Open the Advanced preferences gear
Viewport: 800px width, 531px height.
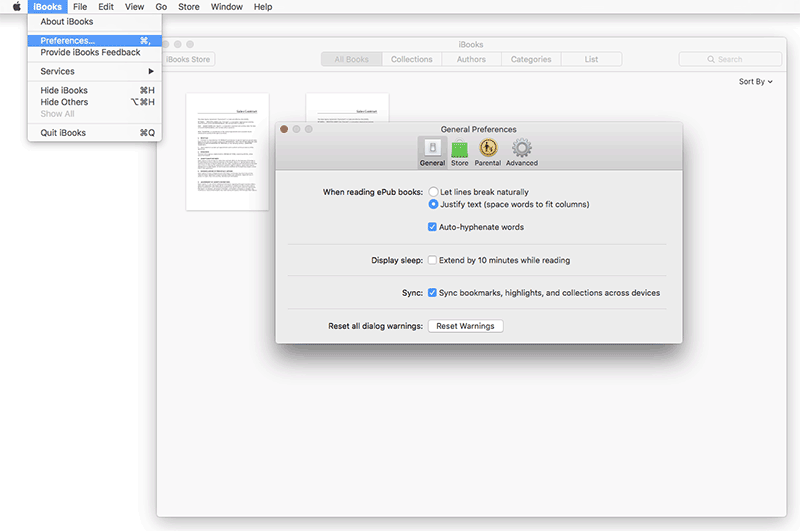(521, 152)
